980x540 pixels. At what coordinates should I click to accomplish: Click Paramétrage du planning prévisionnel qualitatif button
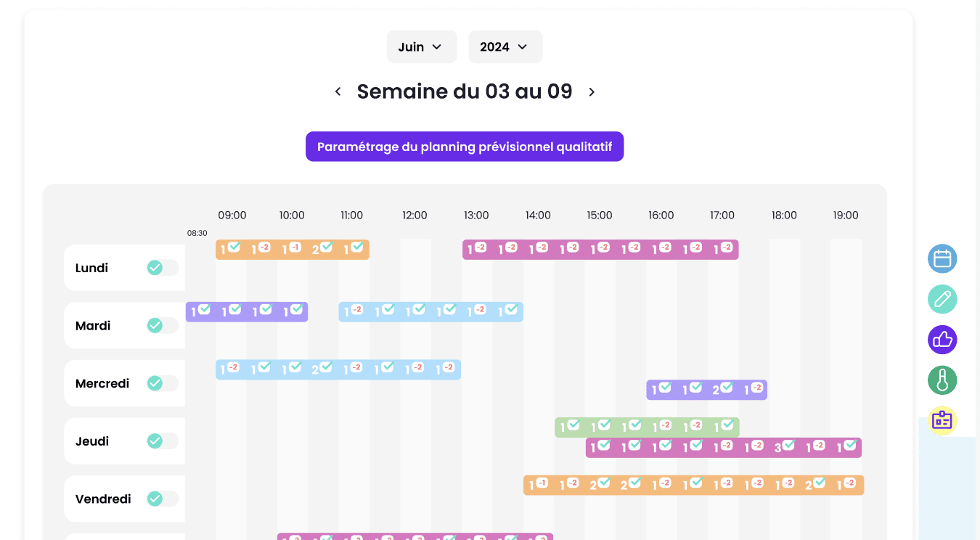tap(465, 147)
